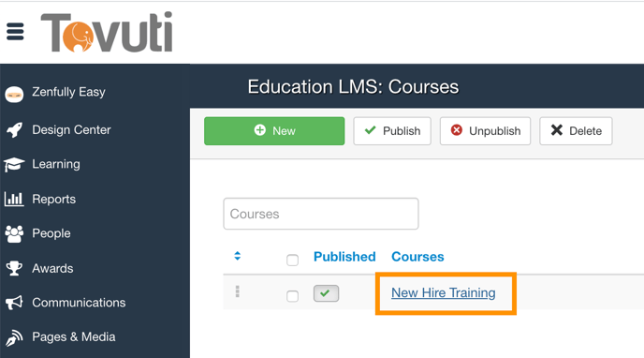Screen dimensions: 644x358
Task: Check the New Hire Training row checkbox
Action: tap(292, 296)
